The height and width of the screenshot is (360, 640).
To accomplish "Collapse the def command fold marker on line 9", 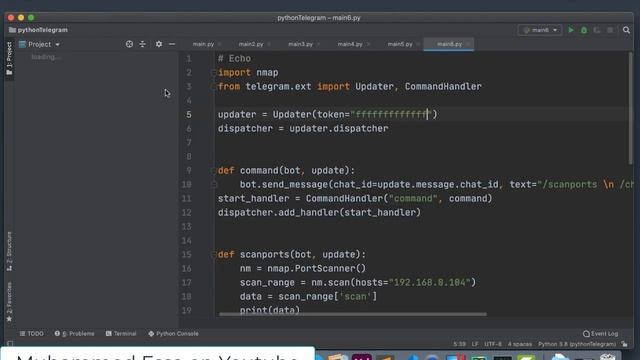I will point(213,171).
